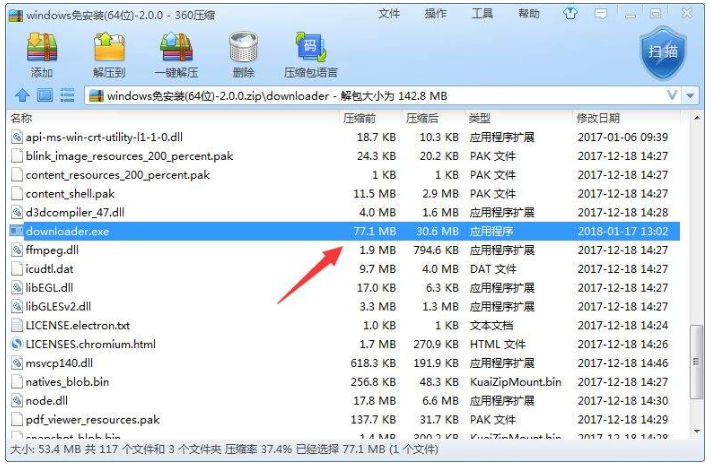Click the status bar compression ratio text

(259, 449)
